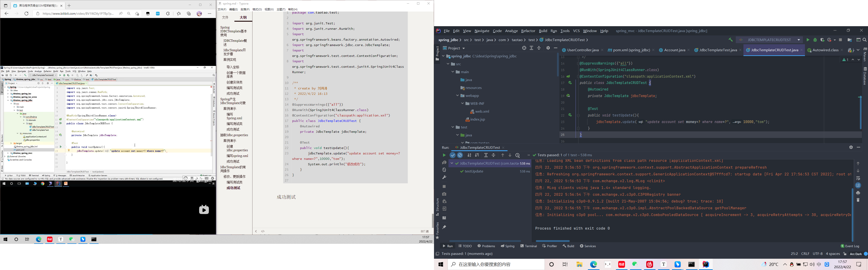The width and height of the screenshot is (868, 270).
Task: Toggle soft-wrap in the console output
Action: click(858, 178)
